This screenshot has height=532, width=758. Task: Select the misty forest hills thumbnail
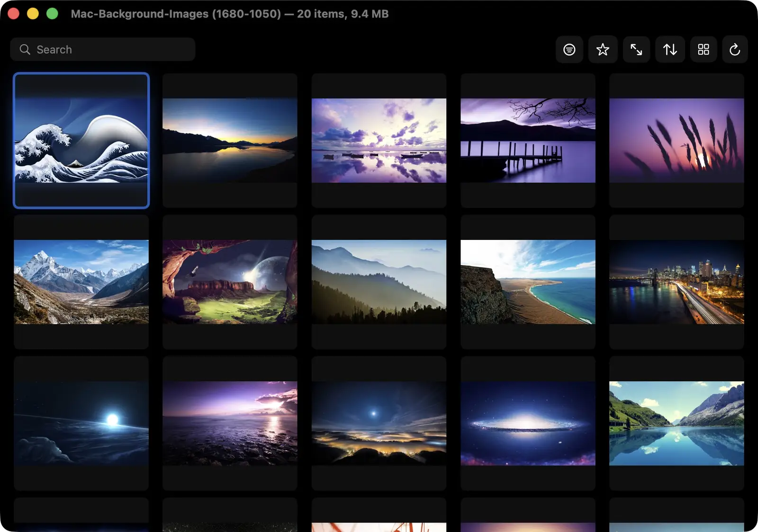pyautogui.click(x=379, y=282)
